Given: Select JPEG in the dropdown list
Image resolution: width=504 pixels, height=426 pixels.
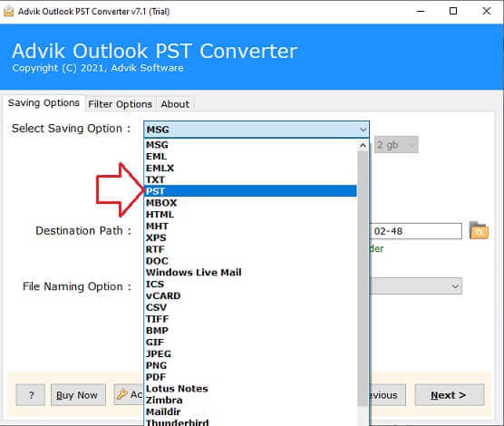Looking at the screenshot, I should tap(251, 353).
